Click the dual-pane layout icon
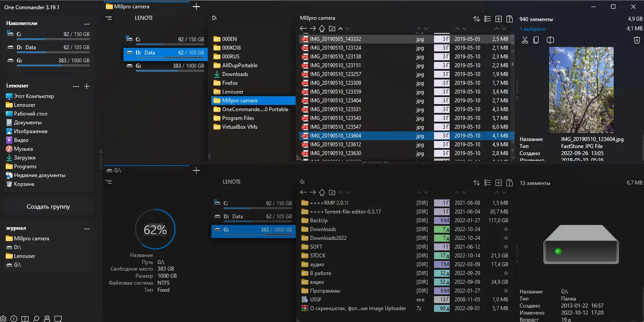This screenshot has height=322, width=644. (x=25, y=318)
